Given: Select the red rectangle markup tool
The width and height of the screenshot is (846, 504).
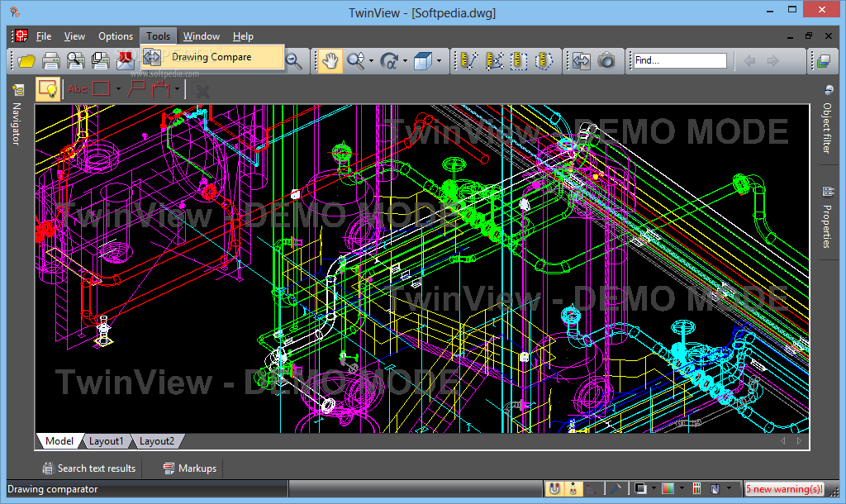Looking at the screenshot, I should click(x=102, y=89).
